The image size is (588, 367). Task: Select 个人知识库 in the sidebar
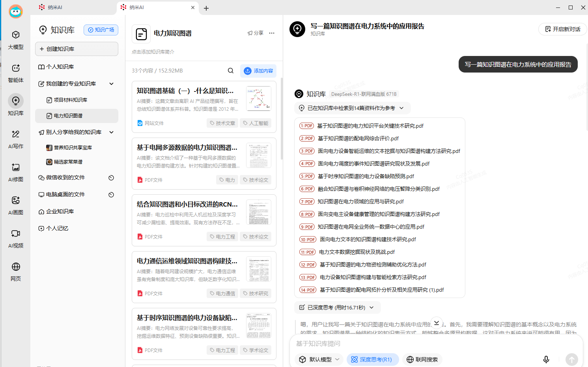(77, 67)
